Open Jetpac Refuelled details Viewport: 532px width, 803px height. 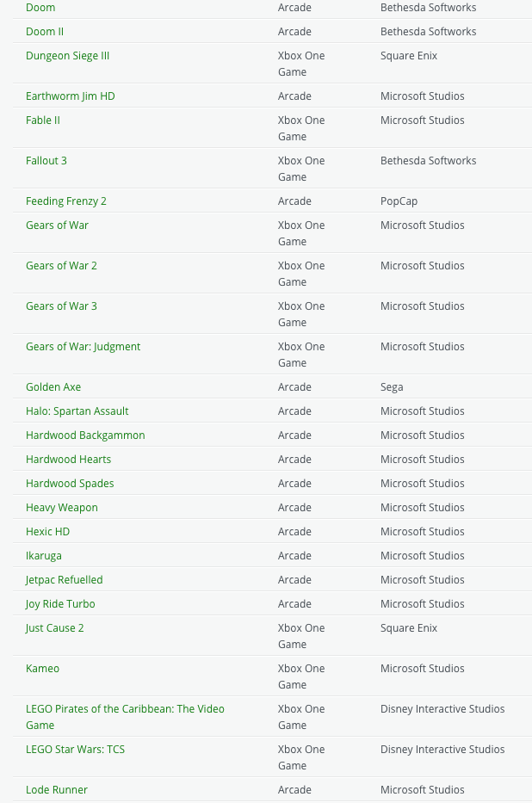pyautogui.click(x=64, y=579)
